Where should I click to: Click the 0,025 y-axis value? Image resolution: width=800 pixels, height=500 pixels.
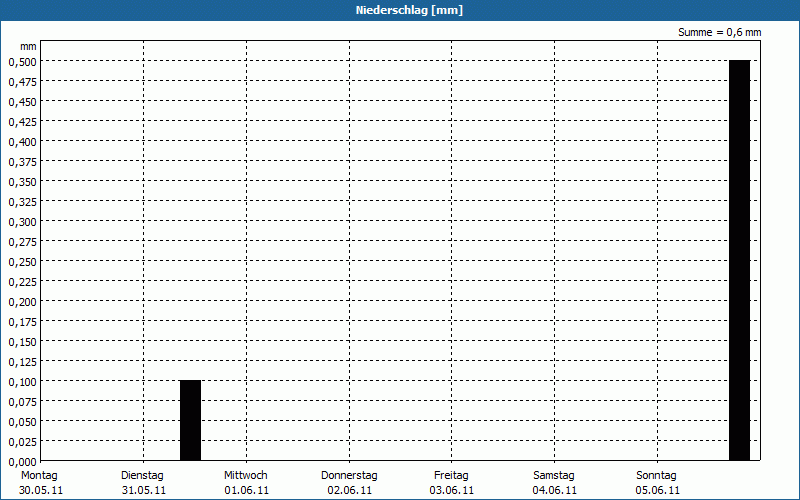point(22,442)
